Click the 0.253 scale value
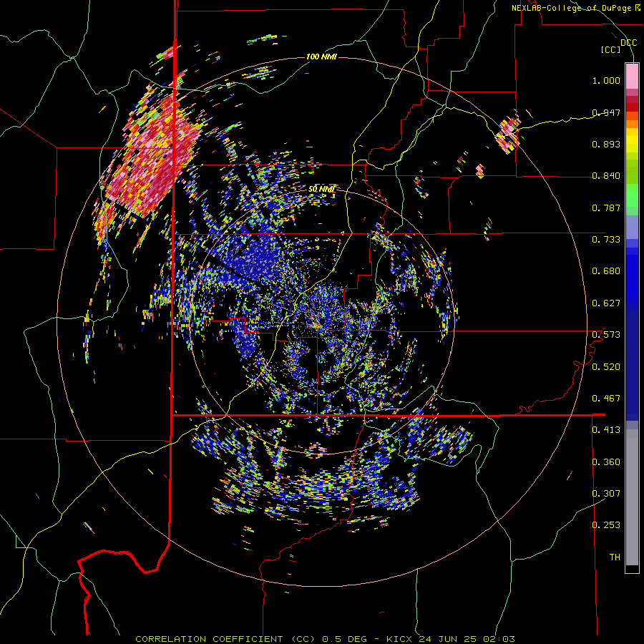This screenshot has width=644, height=644. point(606,525)
